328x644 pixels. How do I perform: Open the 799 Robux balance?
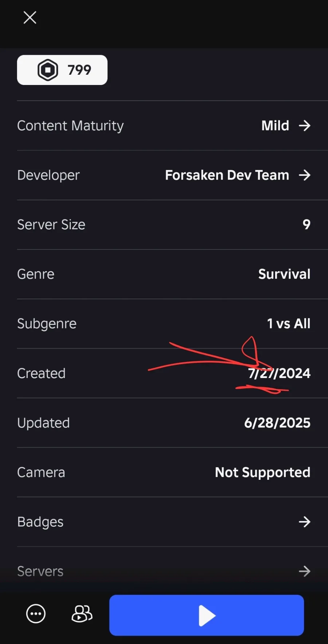62,70
